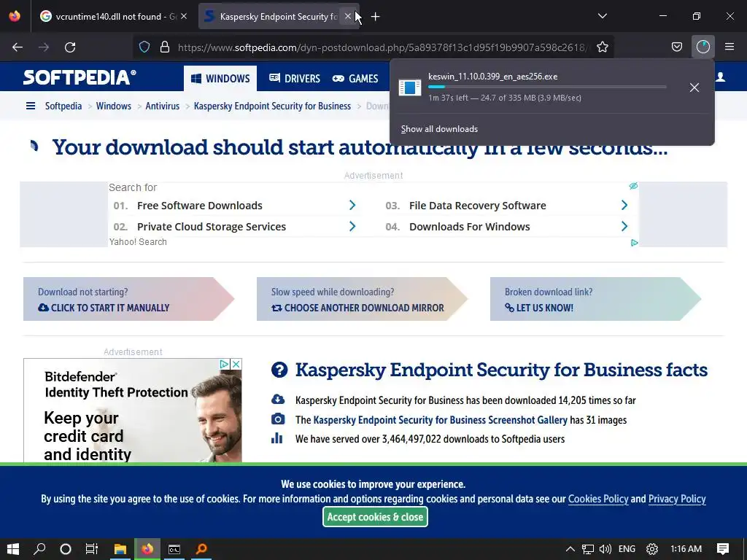Close the Bitdefender advertisement X
The height and width of the screenshot is (560, 747).
[x=236, y=365]
